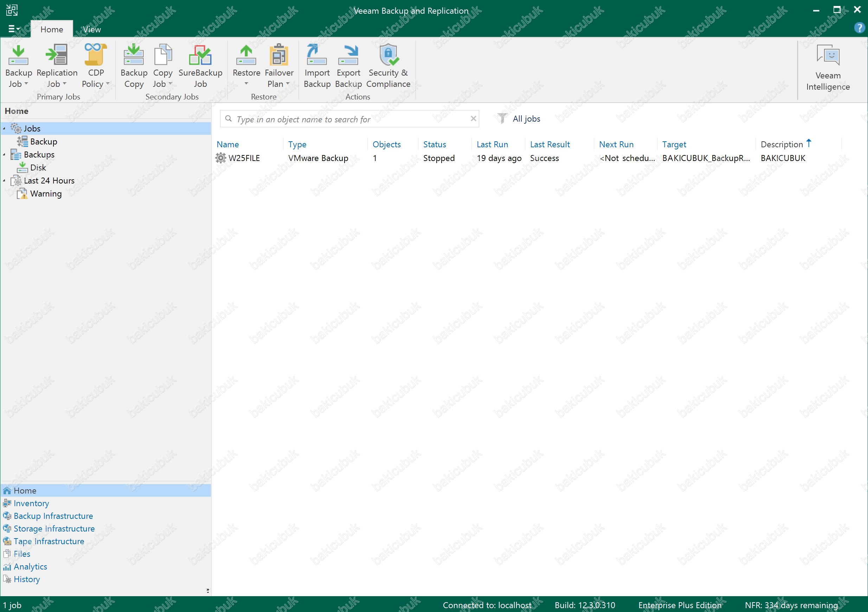Image resolution: width=868 pixels, height=612 pixels.
Task: Select the W25FILE job row name
Action: [x=244, y=158]
